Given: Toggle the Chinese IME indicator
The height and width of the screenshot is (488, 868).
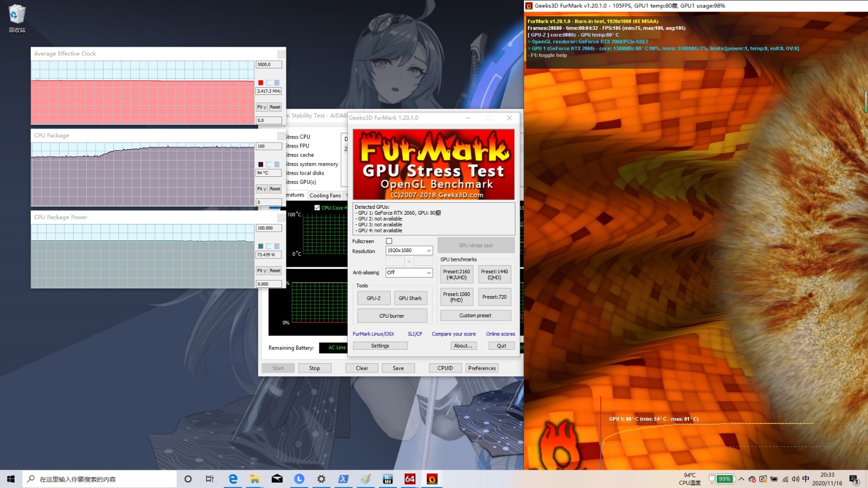Looking at the screenshot, I should [806, 479].
